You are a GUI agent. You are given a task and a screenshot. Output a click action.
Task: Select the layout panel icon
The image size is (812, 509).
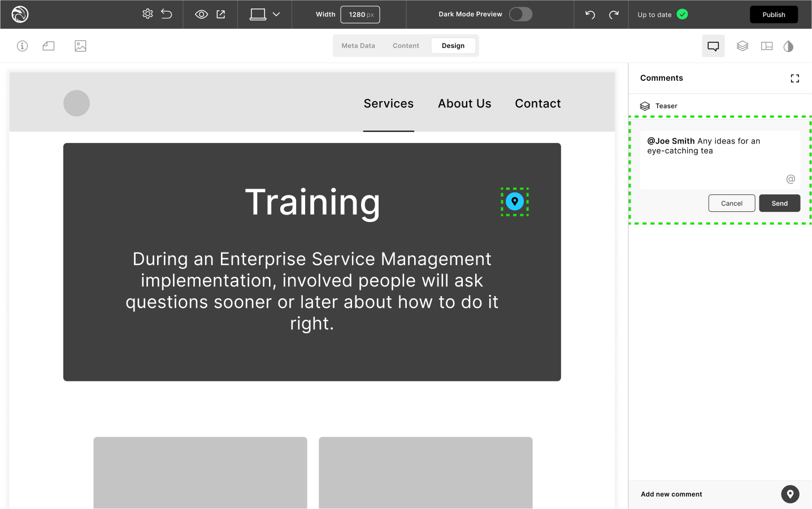tap(767, 46)
